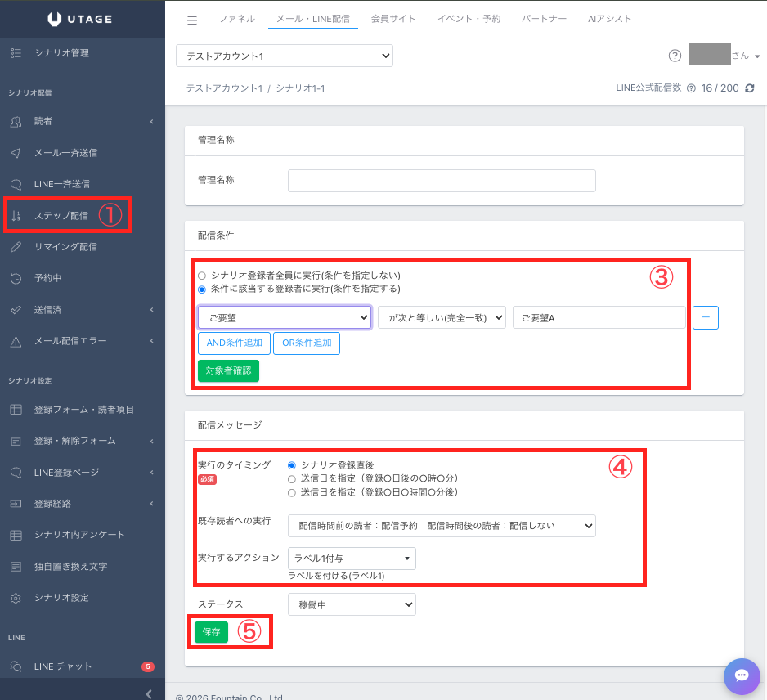Expand the 読者 sidebar menu item
Screen dimensions: 767x700
(x=82, y=122)
